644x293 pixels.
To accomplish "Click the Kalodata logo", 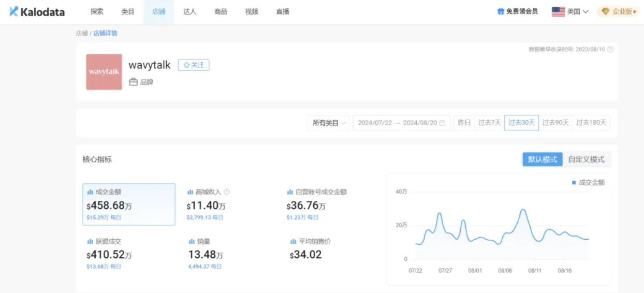I will (37, 11).
